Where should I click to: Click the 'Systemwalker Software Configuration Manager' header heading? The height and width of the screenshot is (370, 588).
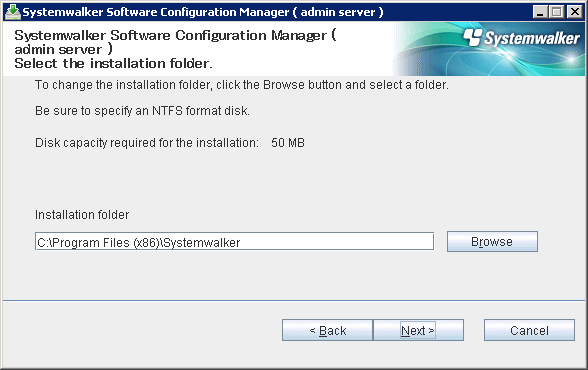point(175,42)
